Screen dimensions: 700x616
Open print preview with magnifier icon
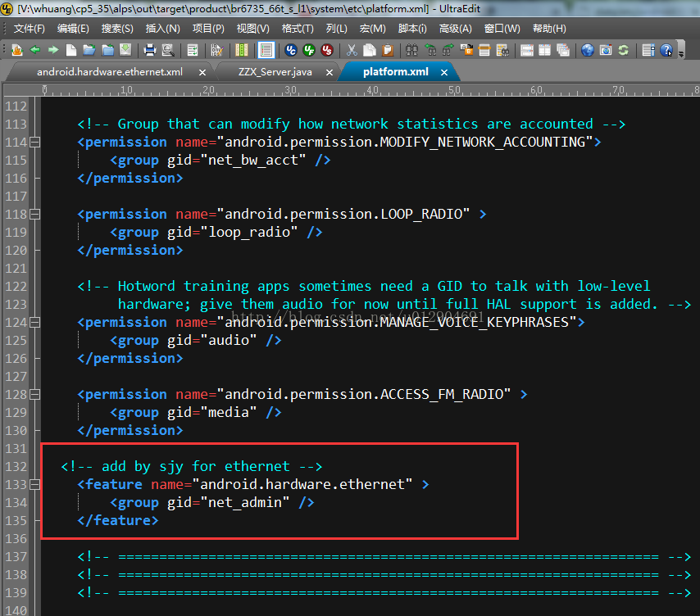click(168, 50)
